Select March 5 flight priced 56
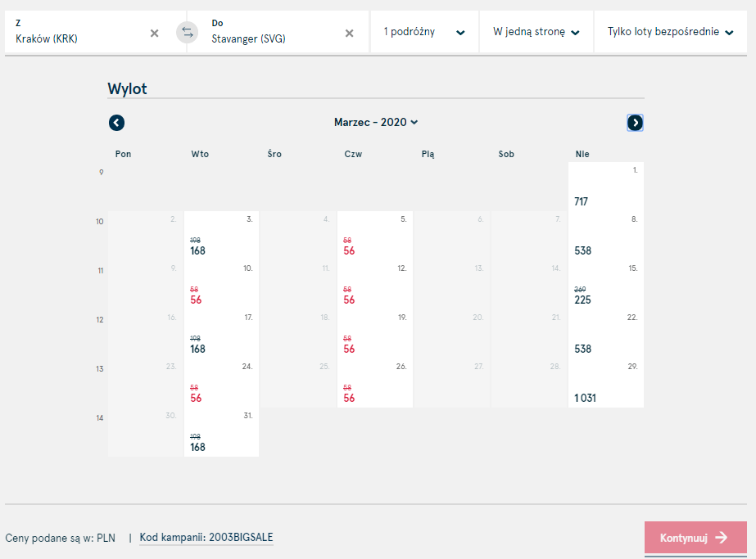This screenshot has width=756, height=559. click(375, 237)
